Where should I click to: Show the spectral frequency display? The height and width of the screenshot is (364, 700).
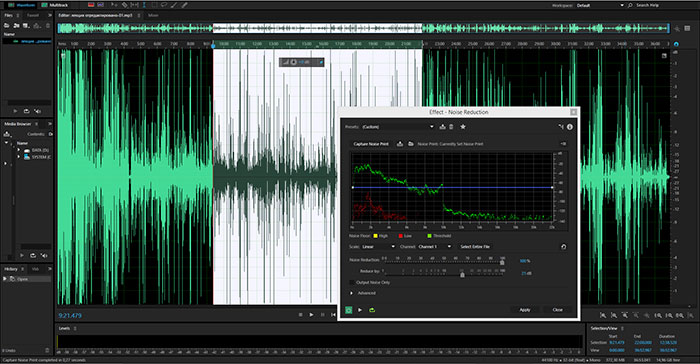pos(91,5)
